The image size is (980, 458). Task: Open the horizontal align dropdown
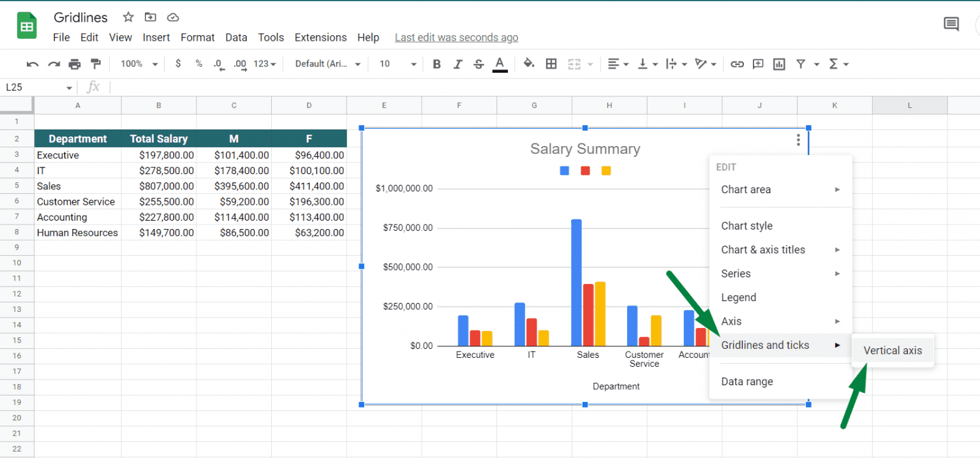617,64
